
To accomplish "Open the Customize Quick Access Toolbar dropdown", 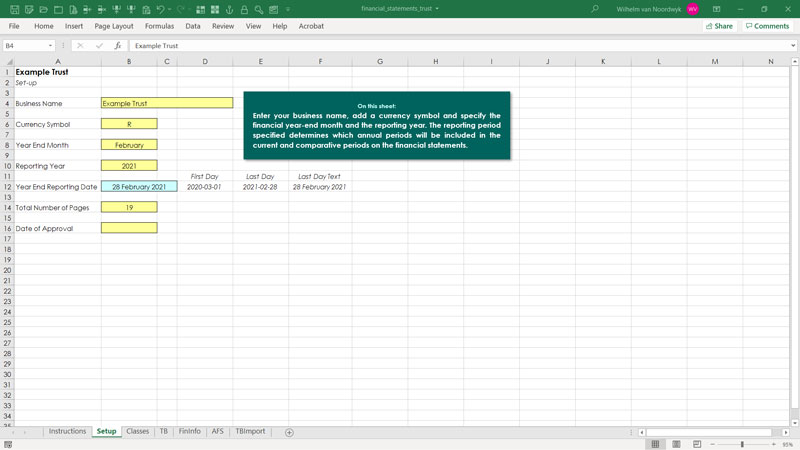I will (288, 10).
